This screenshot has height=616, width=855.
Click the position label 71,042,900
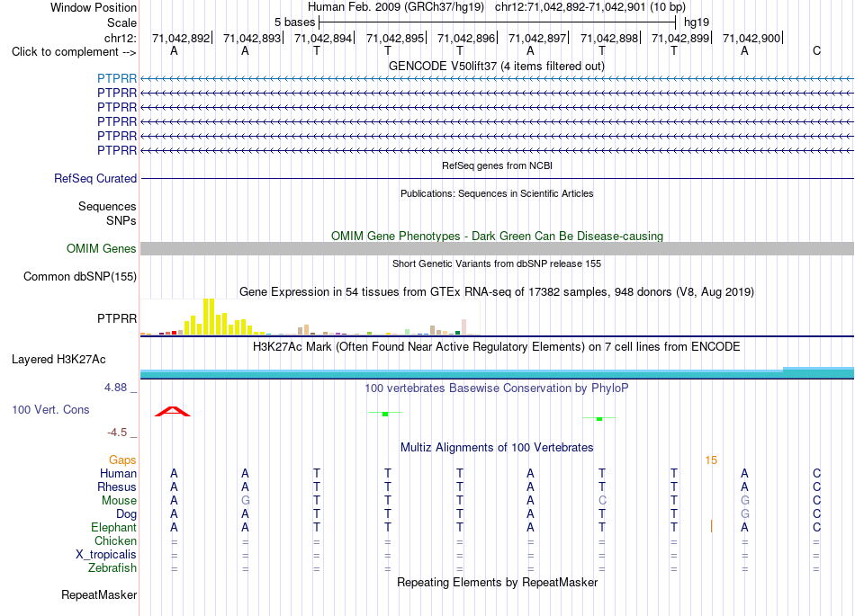[x=751, y=38]
